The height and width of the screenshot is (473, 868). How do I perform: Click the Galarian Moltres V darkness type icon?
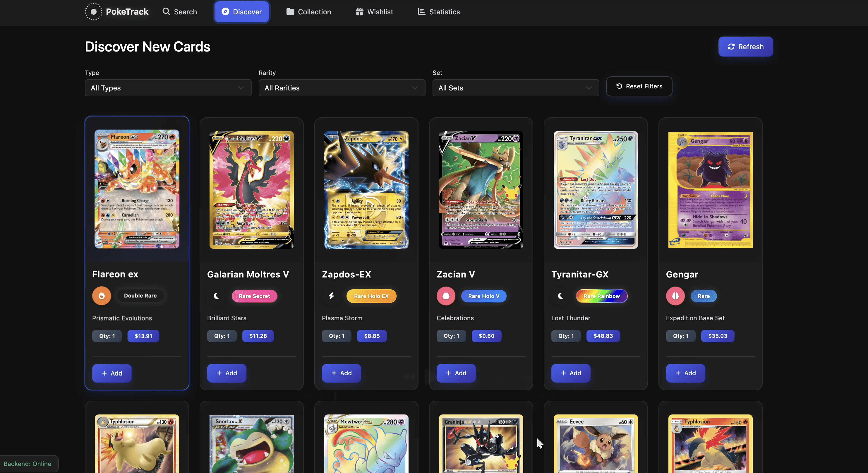tap(216, 296)
